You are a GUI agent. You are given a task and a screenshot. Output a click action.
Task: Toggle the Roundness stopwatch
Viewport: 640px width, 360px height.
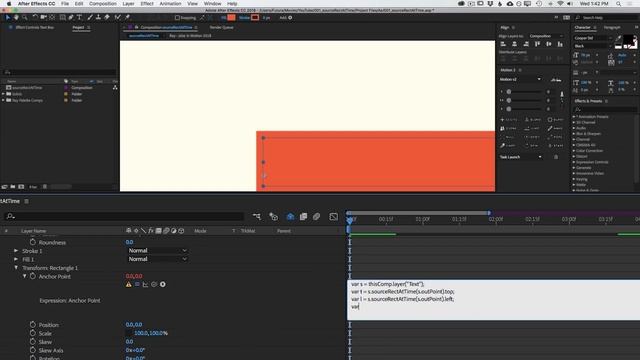[33, 242]
